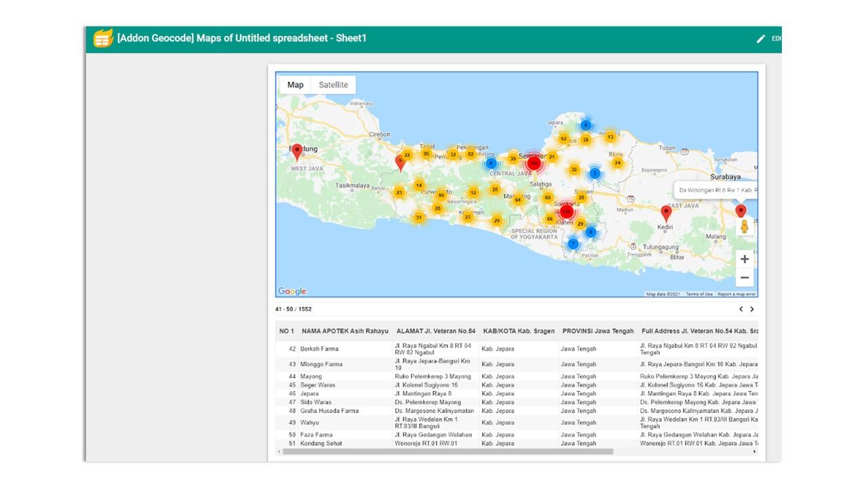868x488 pixels.
Task: Click the red marker pin near Kediri
Action: click(666, 213)
